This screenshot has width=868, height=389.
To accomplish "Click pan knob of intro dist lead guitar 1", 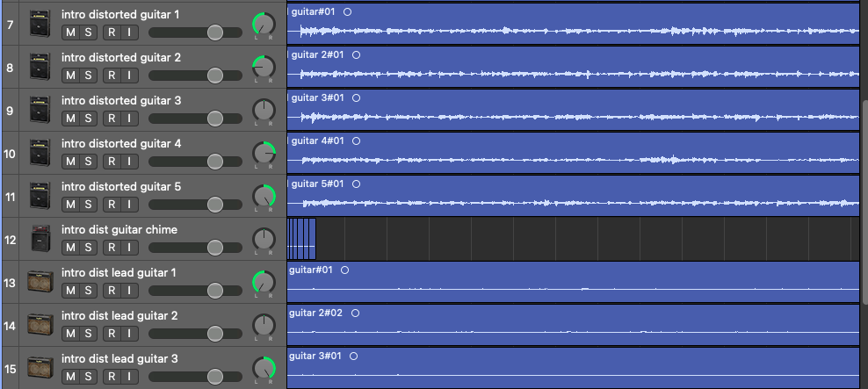I will [x=264, y=282].
